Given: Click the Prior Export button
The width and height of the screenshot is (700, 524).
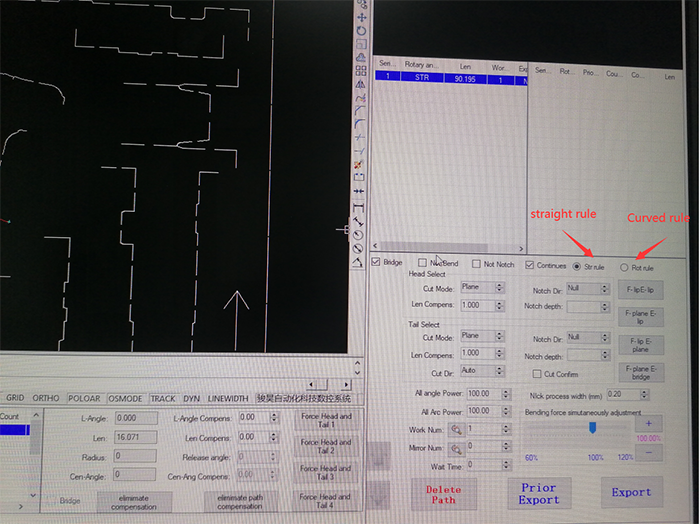Looking at the screenshot, I should coord(539,493).
